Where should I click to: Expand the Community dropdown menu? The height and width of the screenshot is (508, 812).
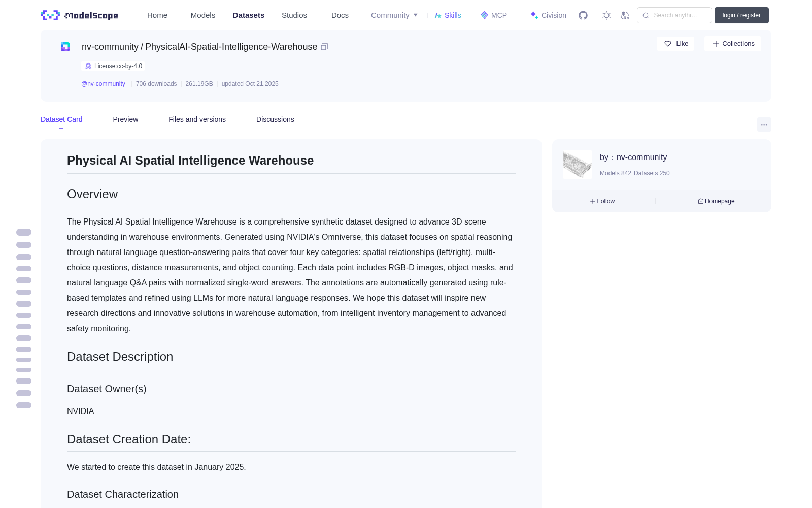pos(394,15)
